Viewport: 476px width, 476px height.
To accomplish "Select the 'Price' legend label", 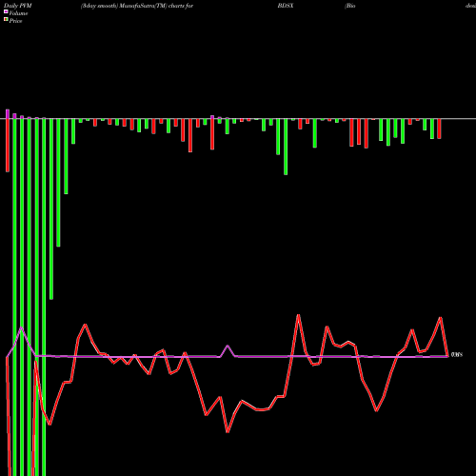I will coord(15,21).
